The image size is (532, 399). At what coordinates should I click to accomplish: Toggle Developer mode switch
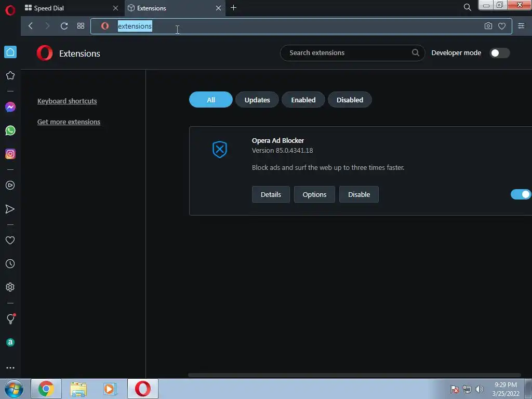499,53
